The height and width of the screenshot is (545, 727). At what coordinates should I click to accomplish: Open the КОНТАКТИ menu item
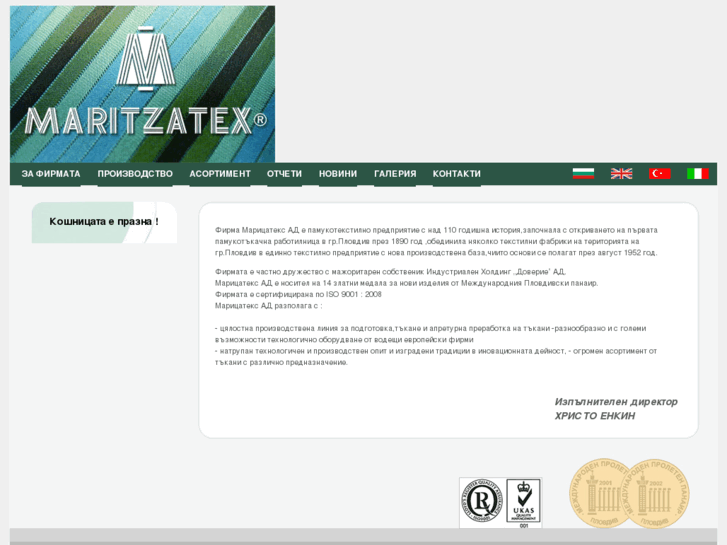tap(457, 174)
